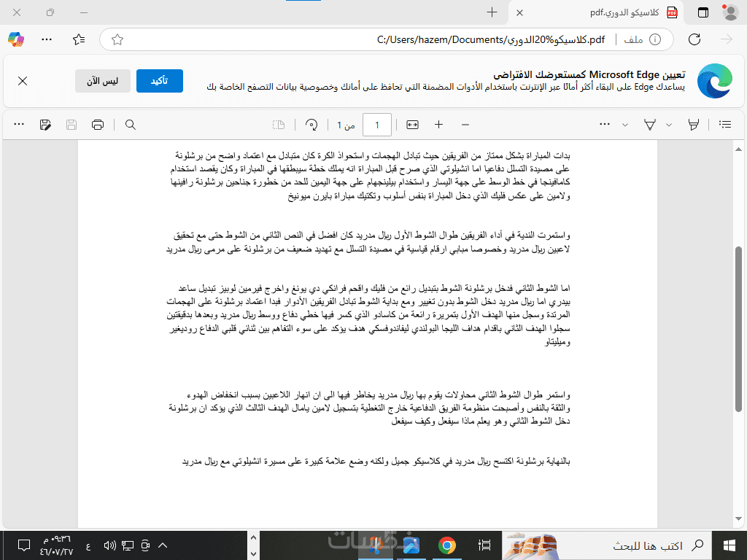This screenshot has width=747, height=560.
Task: Click the save as icon
Action: [45, 125]
